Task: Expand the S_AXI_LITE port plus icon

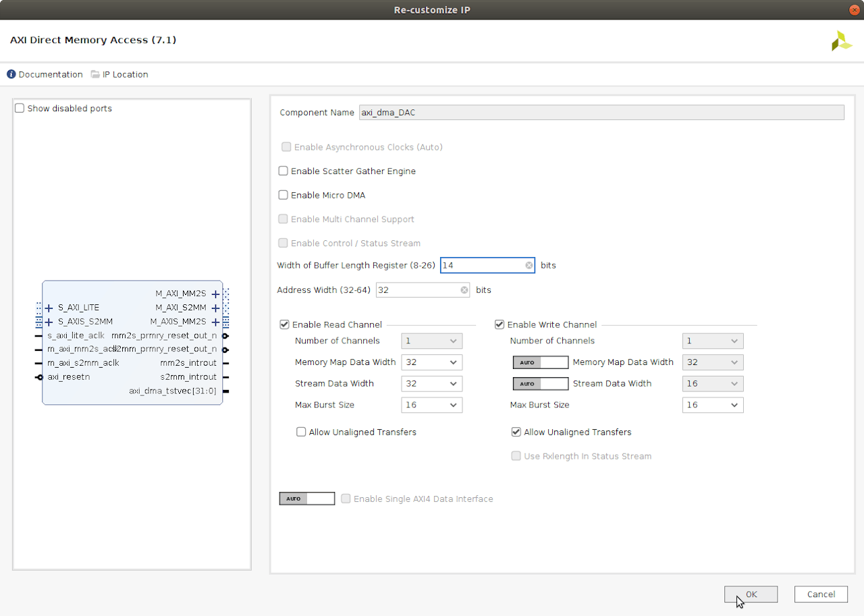Action: (49, 308)
